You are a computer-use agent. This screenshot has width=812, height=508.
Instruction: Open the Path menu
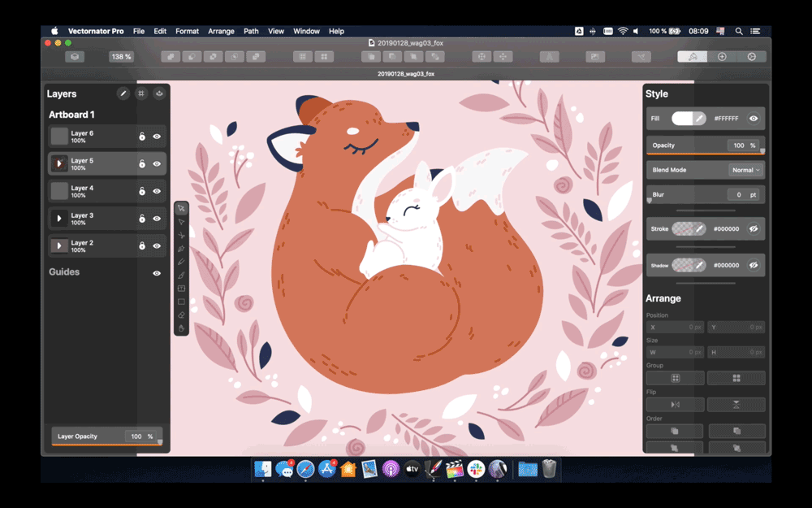tap(251, 31)
